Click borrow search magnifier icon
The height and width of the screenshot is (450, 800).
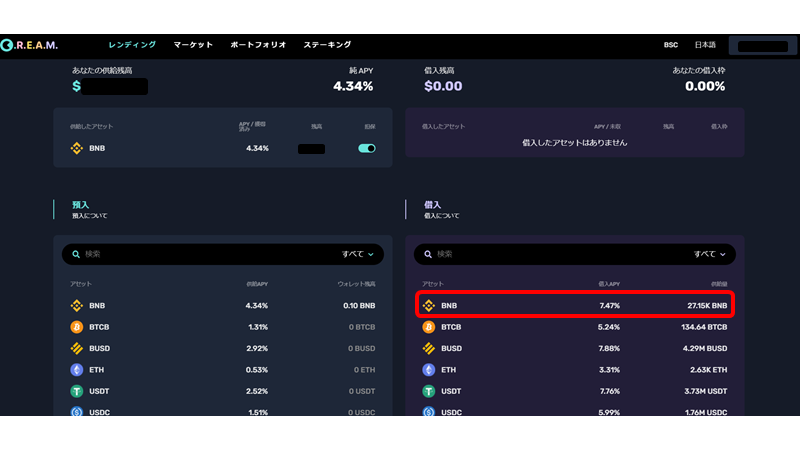428,254
